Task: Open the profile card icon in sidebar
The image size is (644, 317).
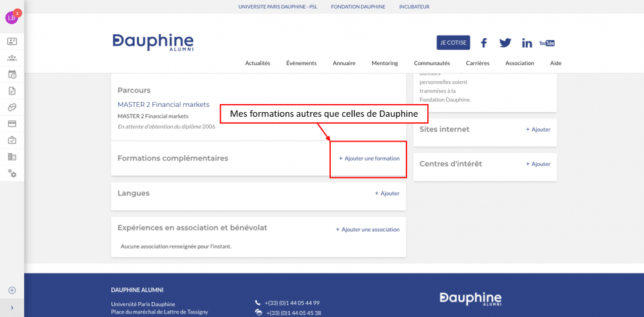Action: pyautogui.click(x=12, y=41)
